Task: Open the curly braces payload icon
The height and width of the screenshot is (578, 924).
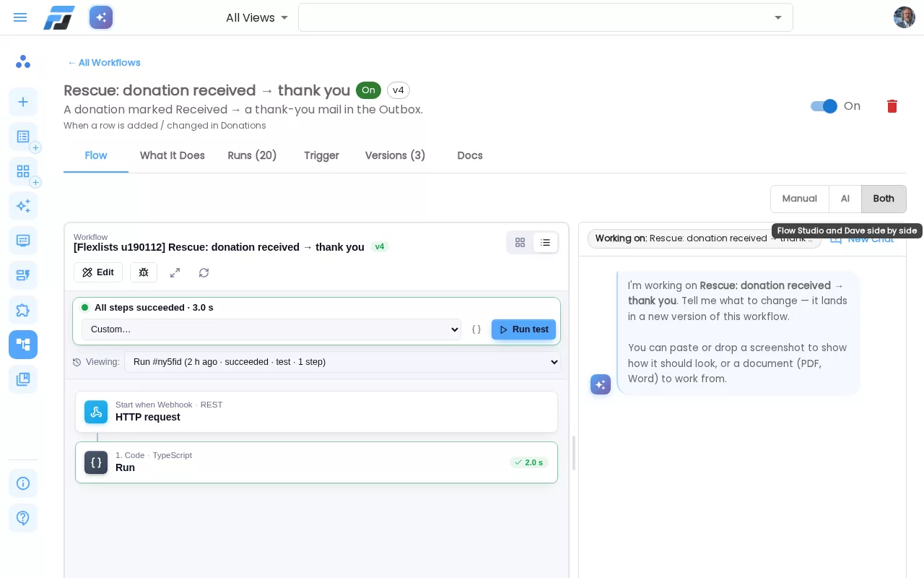Action: coord(476,329)
